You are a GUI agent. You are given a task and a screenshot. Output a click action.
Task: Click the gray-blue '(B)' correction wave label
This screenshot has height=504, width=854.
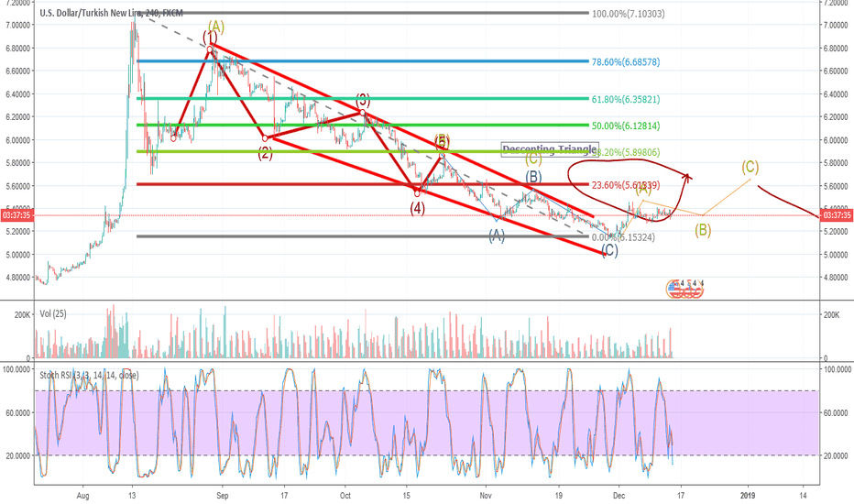pos(533,177)
